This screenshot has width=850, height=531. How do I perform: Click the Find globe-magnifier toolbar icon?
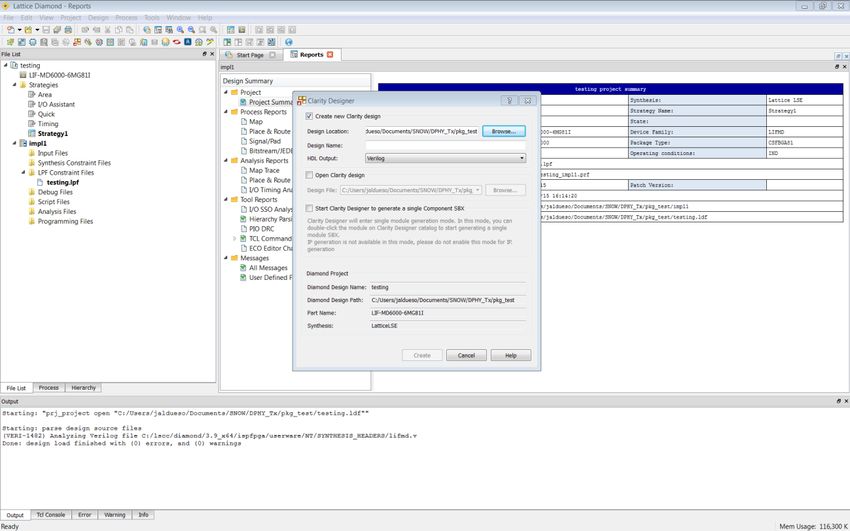pos(147,30)
